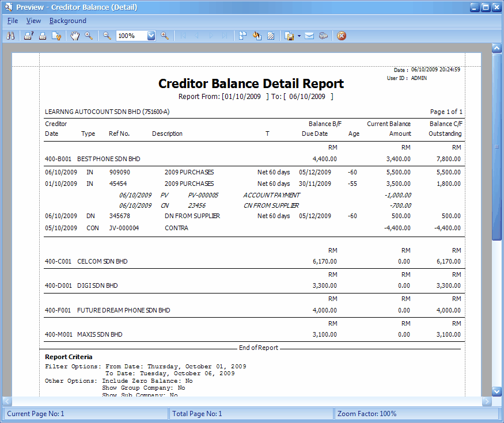Screen dimensions: 504x423
Task: Open the zoom percentage dropdown arrow
Action: pos(151,36)
